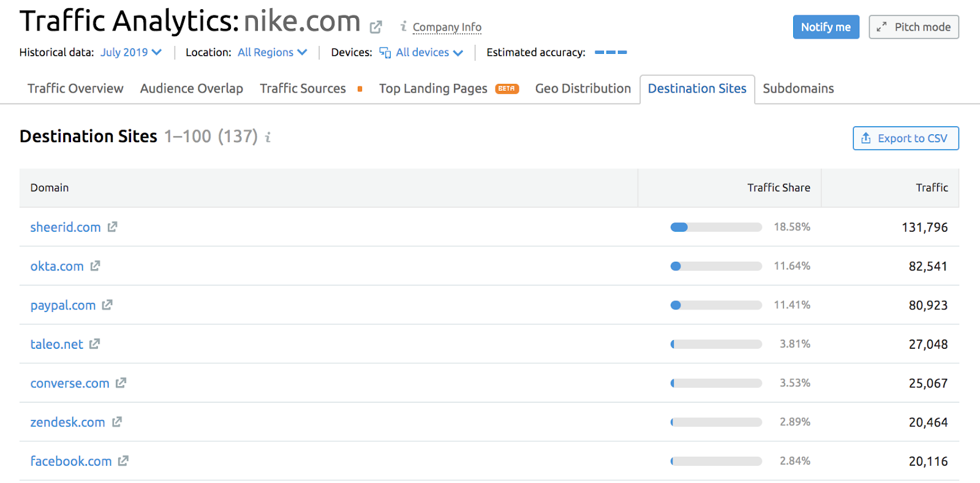Screen dimensions: 980x483
Task: Click the sheerid.com traffic share bar
Action: click(x=716, y=227)
